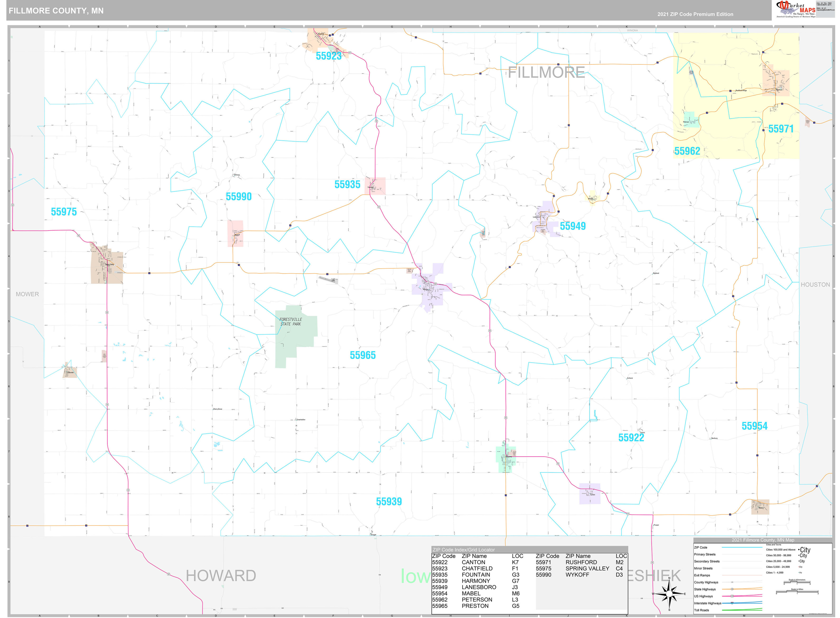The image size is (840, 618).
Task: Select the SPRING VALLEY row in ZIP index
Action: point(581,569)
